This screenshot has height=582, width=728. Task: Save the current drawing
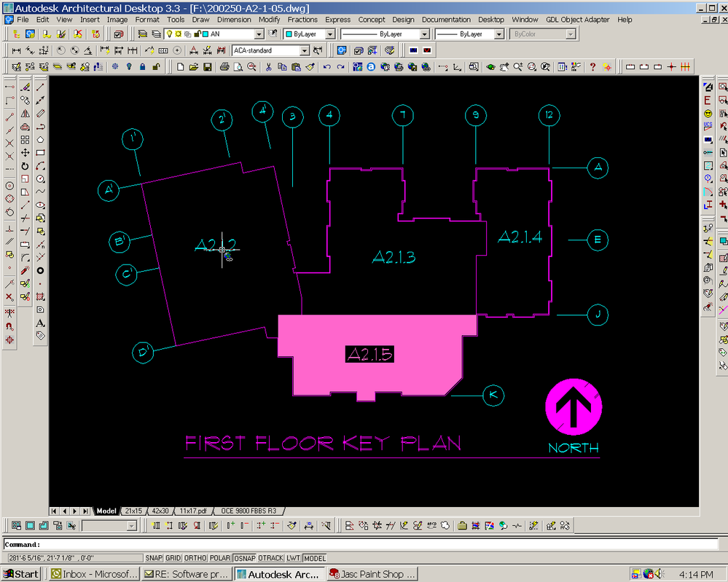pyautogui.click(x=208, y=66)
